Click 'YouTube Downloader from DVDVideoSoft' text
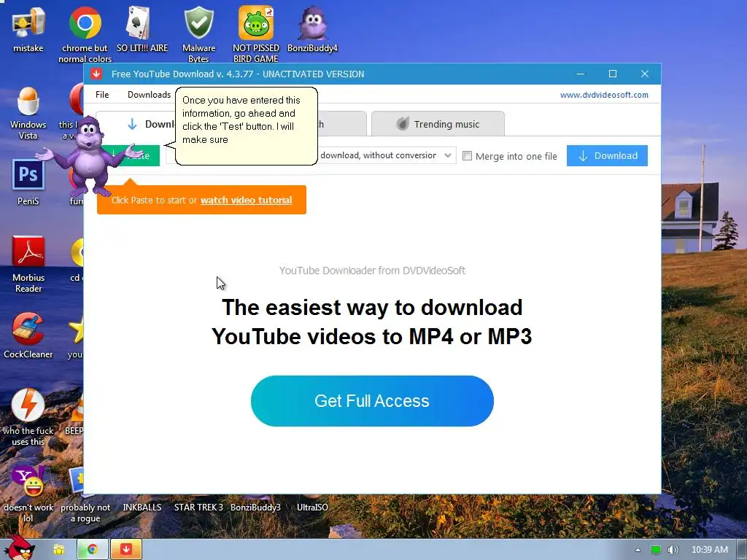This screenshot has height=560, width=747. coord(372,271)
